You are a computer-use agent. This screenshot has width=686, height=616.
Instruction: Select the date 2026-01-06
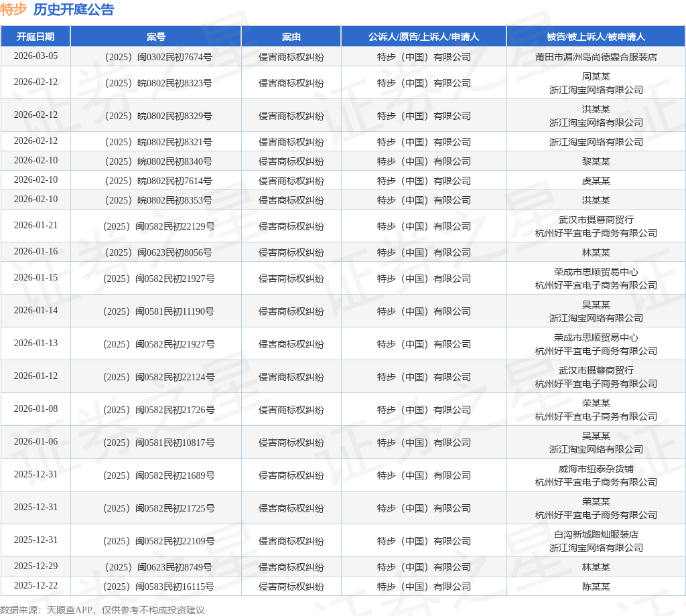click(x=36, y=441)
